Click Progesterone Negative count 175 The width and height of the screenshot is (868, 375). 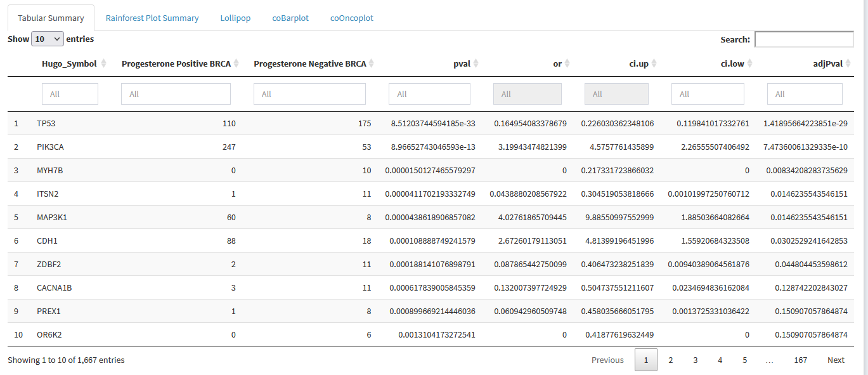point(365,123)
